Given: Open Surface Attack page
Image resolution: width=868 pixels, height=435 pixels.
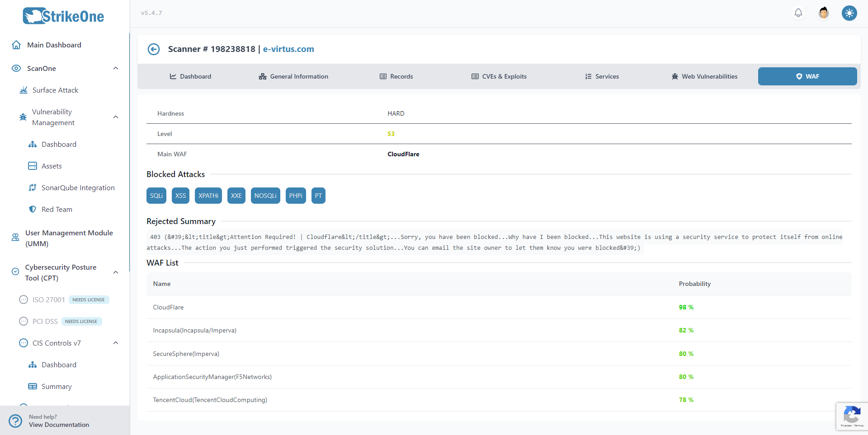Looking at the screenshot, I should point(55,90).
